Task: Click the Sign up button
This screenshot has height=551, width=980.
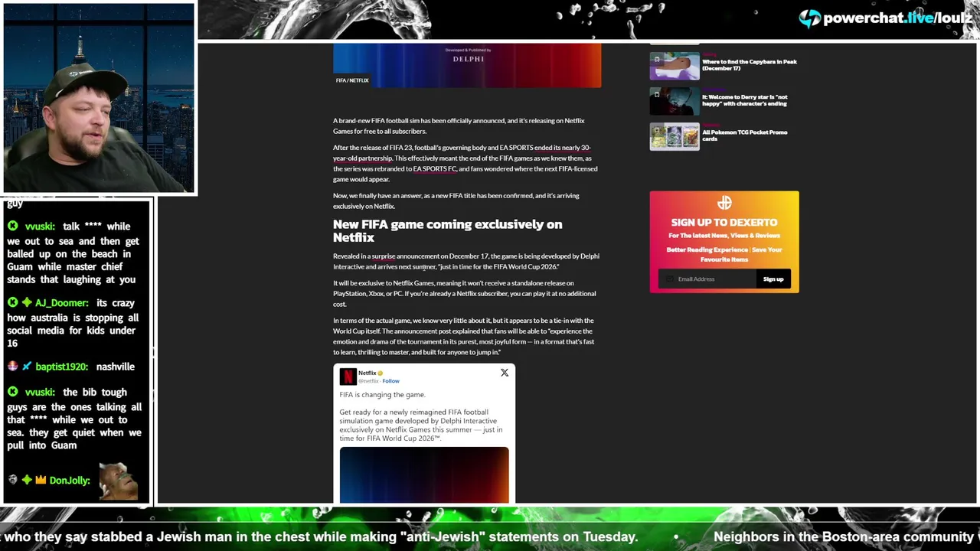Action: coord(773,279)
